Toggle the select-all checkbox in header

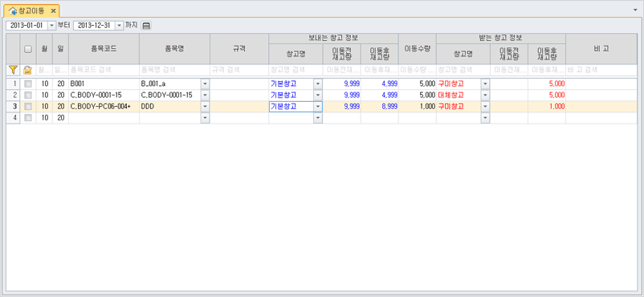(x=28, y=49)
